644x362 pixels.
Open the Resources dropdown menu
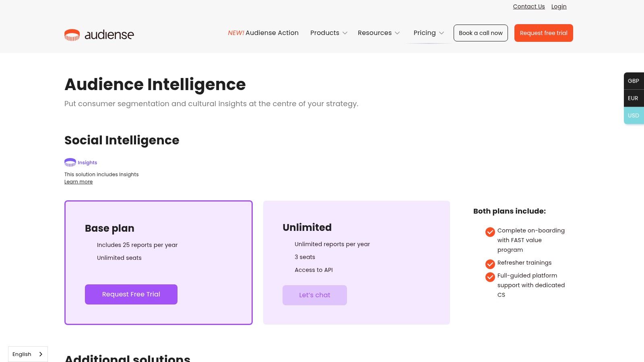pyautogui.click(x=378, y=33)
